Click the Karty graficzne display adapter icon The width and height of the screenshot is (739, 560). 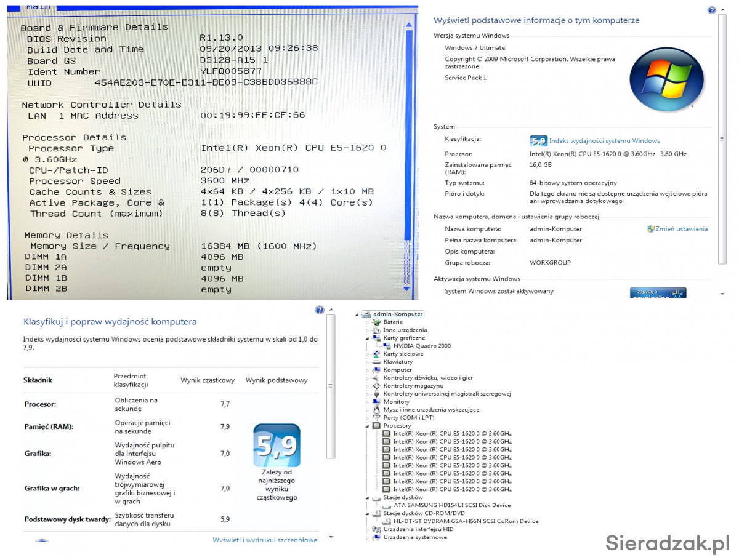point(376,338)
